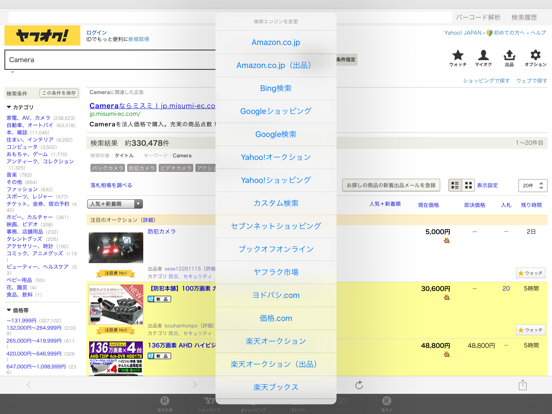Switch to grid view layout icon
The height and width of the screenshot is (414, 552).
tap(468, 185)
